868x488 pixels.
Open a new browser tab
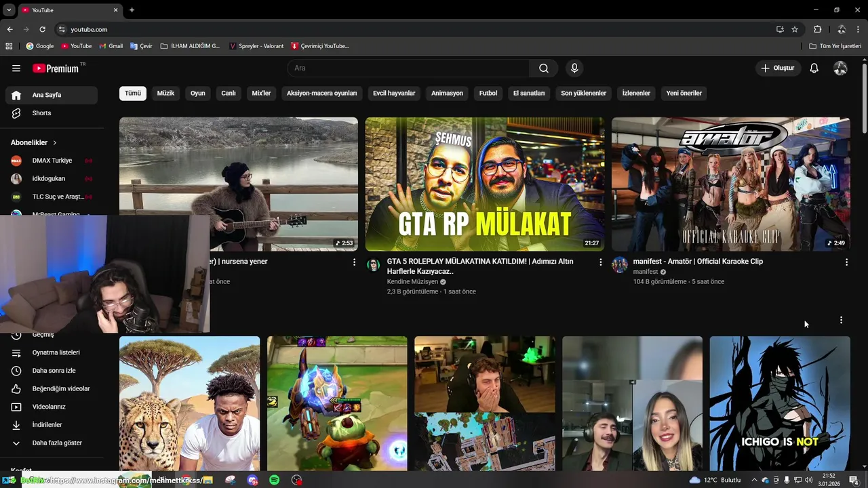click(x=132, y=10)
